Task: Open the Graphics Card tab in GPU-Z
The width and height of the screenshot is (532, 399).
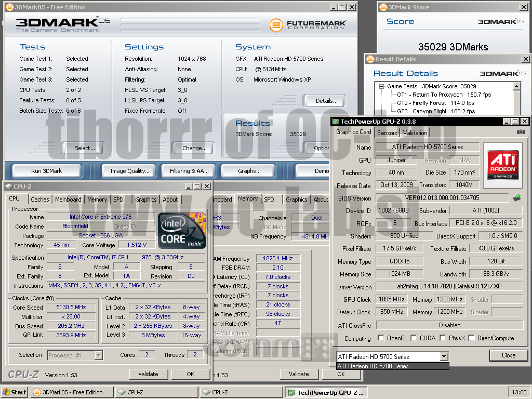Action: point(353,132)
